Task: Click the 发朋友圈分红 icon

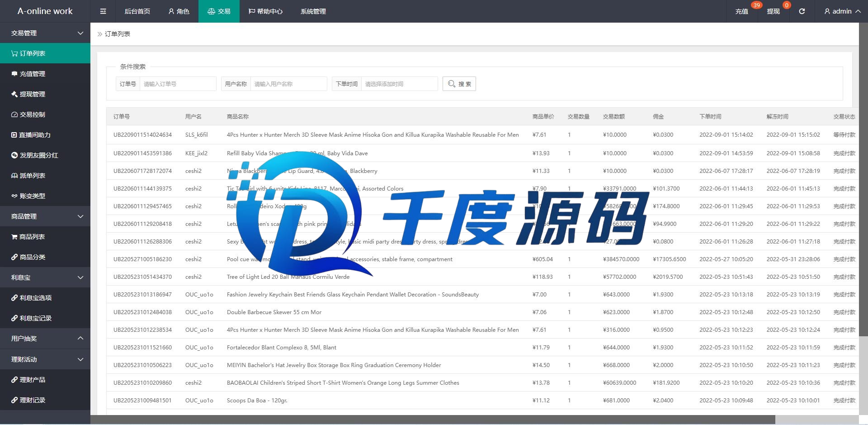Action: pos(14,155)
